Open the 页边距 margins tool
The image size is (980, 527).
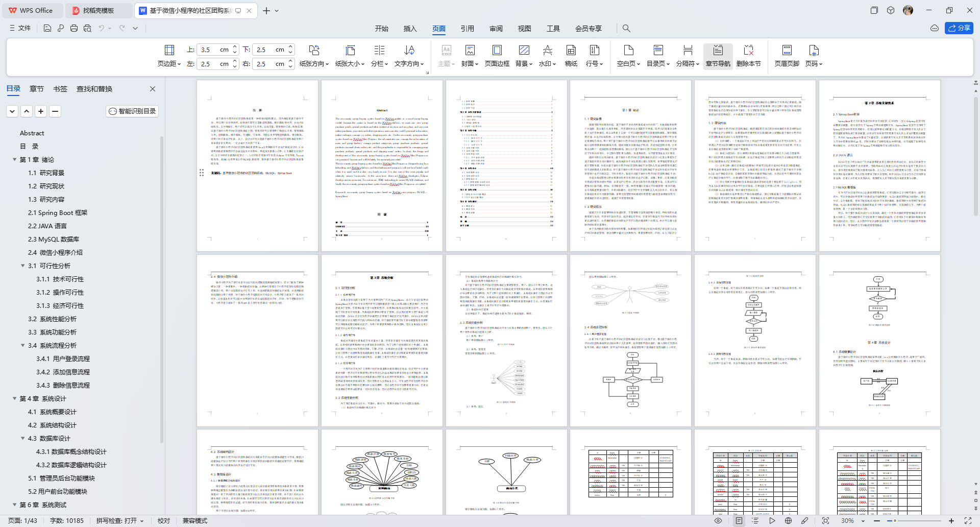tap(169, 56)
